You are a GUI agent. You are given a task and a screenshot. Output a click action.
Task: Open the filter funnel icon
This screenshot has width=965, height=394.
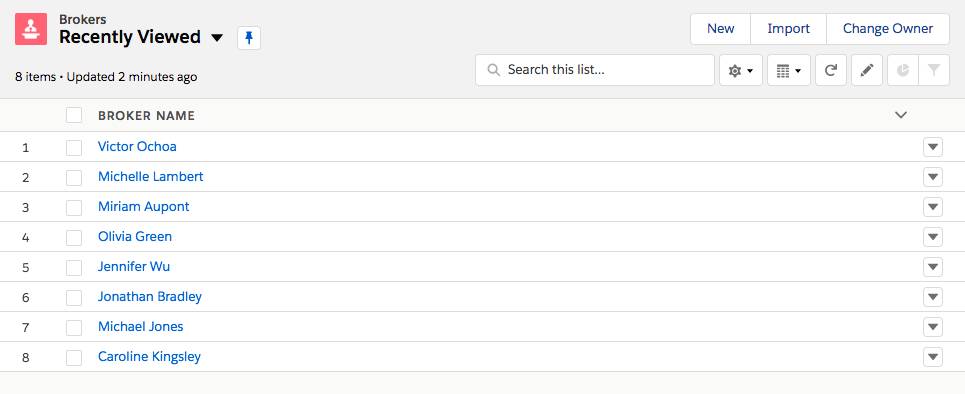934,70
